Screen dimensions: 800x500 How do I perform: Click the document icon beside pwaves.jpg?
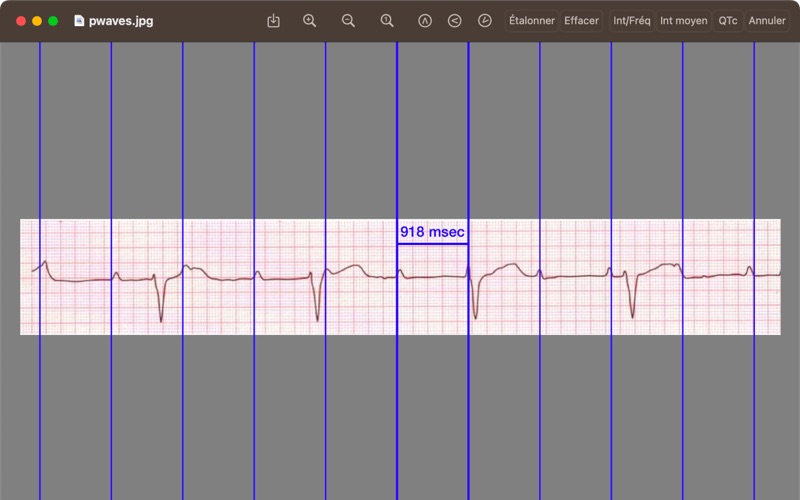(x=79, y=20)
